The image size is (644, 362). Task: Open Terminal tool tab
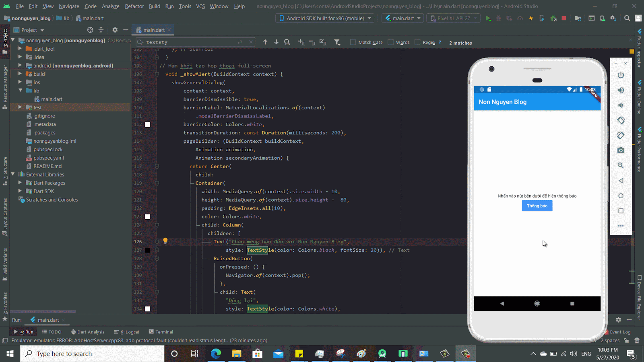coord(161,332)
